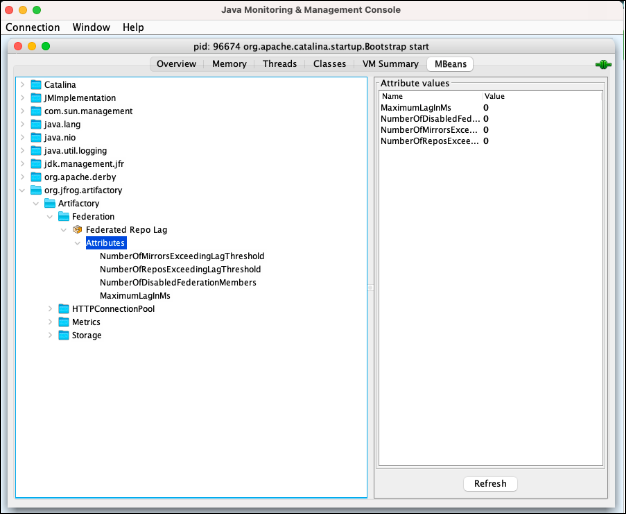This screenshot has width=626, height=514.
Task: Expand the HTTPConnectionPool node
Action: coord(50,309)
